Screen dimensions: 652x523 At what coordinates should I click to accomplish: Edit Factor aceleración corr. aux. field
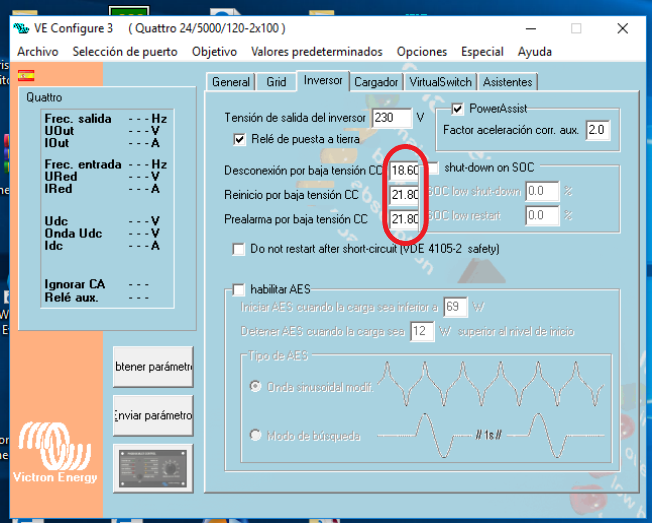(598, 130)
